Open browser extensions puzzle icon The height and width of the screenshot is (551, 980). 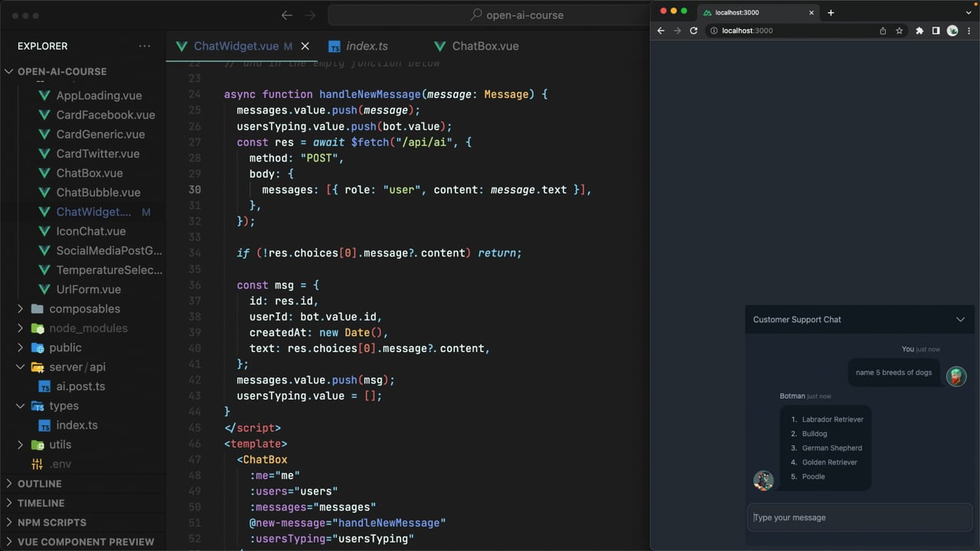pyautogui.click(x=920, y=31)
